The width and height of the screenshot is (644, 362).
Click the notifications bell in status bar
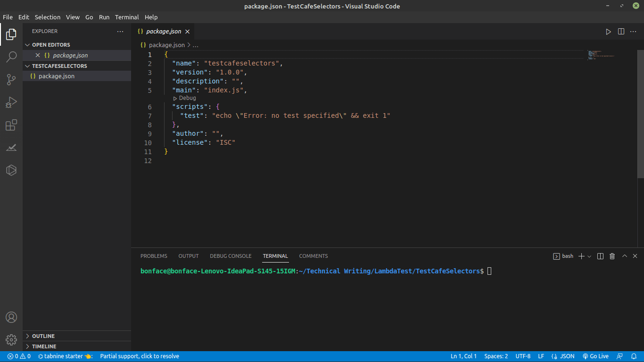pyautogui.click(x=634, y=356)
